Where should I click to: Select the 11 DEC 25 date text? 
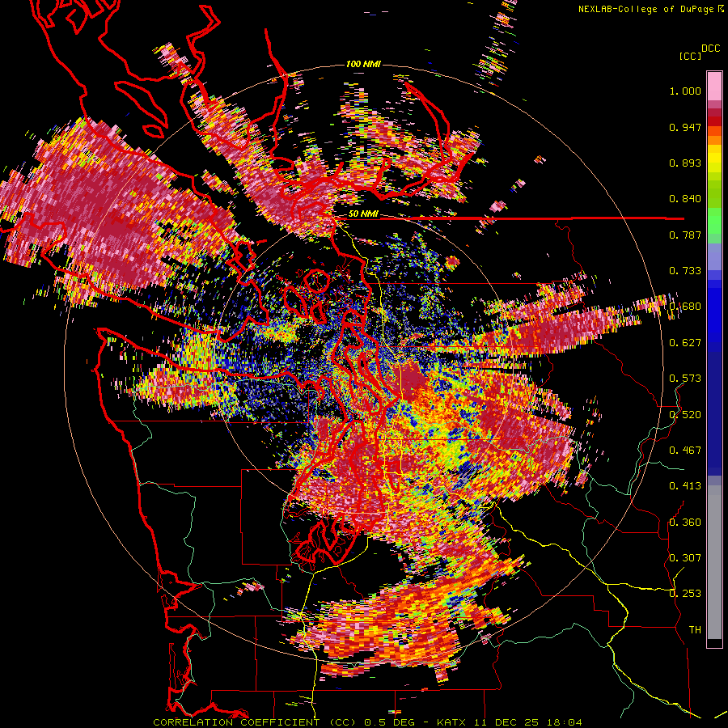pos(506,722)
